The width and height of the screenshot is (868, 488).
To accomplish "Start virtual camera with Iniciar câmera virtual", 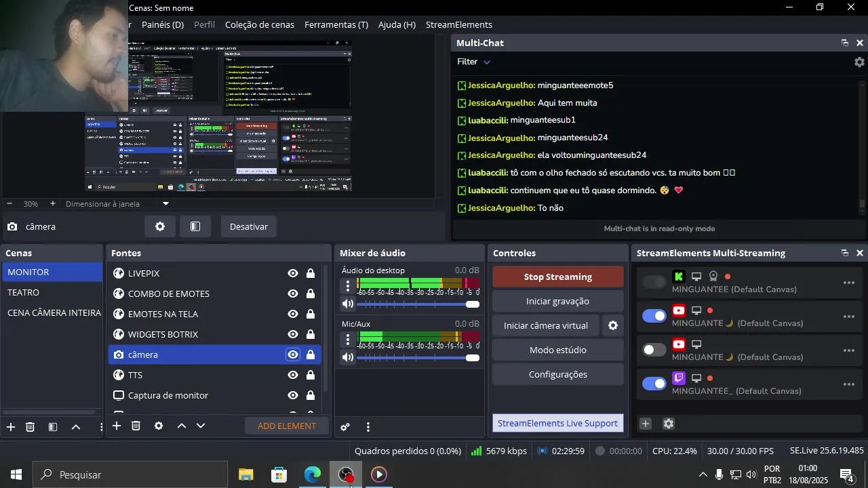I will point(546,325).
